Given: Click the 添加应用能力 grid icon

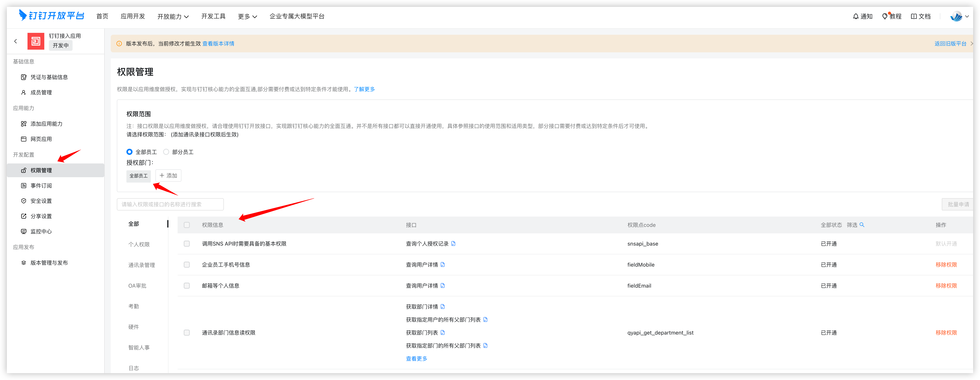Looking at the screenshot, I should [x=24, y=124].
